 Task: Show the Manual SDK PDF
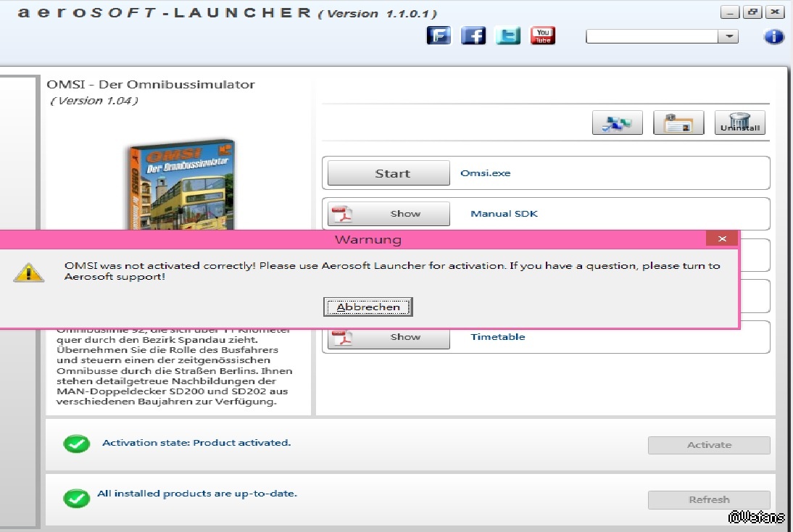pyautogui.click(x=389, y=214)
